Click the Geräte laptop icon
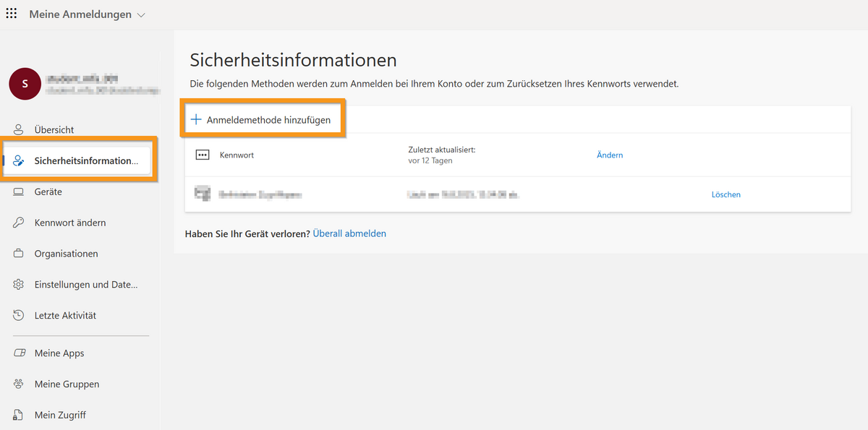868x430 pixels. [x=19, y=192]
